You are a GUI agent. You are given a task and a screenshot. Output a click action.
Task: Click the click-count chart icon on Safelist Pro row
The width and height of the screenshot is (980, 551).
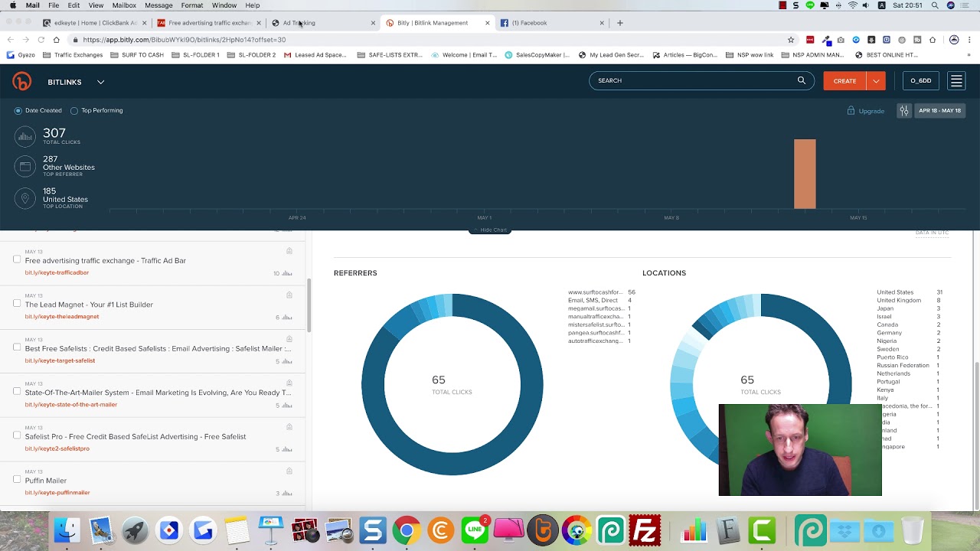click(x=287, y=449)
